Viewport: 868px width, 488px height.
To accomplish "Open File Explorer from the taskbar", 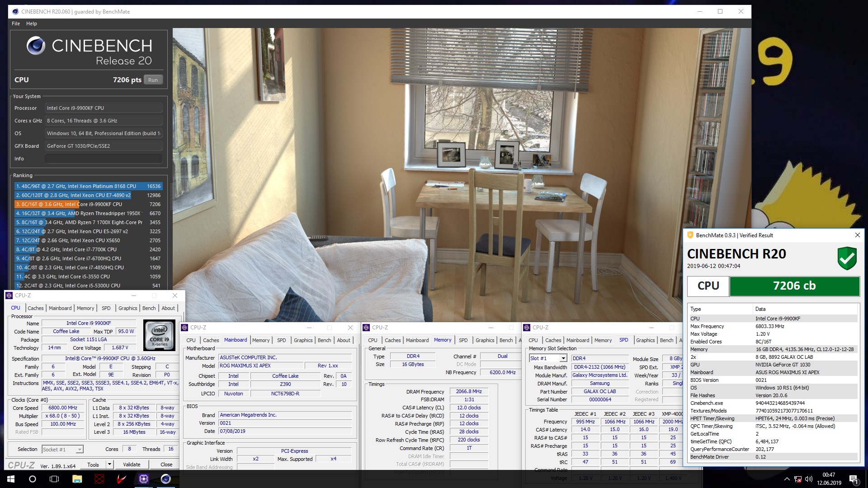I will (x=77, y=479).
